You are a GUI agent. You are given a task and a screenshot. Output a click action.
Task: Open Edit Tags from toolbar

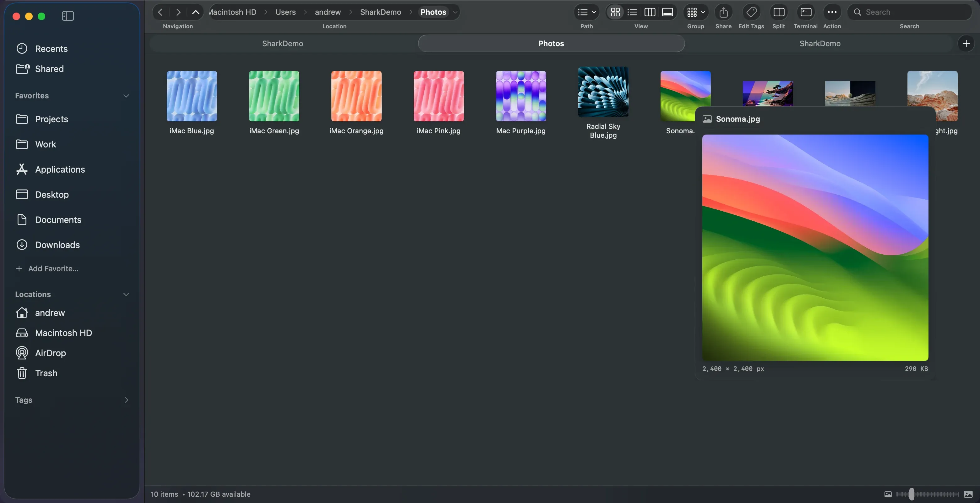(751, 12)
